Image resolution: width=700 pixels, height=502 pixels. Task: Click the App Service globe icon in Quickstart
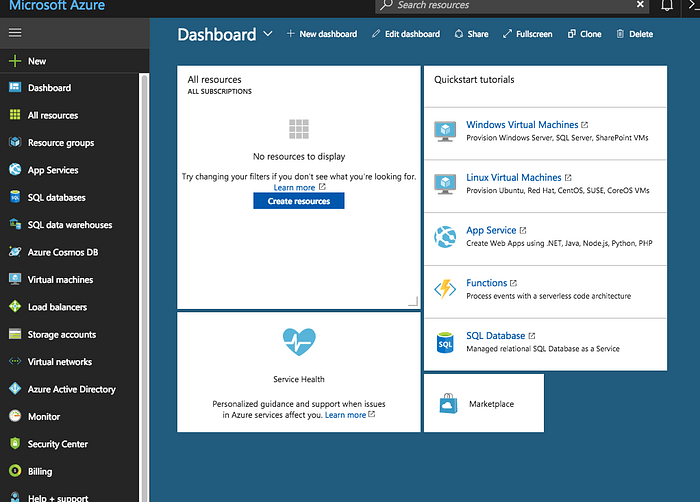coord(445,237)
